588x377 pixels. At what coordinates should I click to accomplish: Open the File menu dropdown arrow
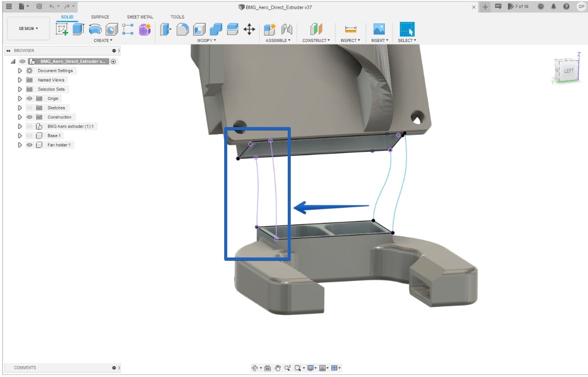click(x=28, y=6)
